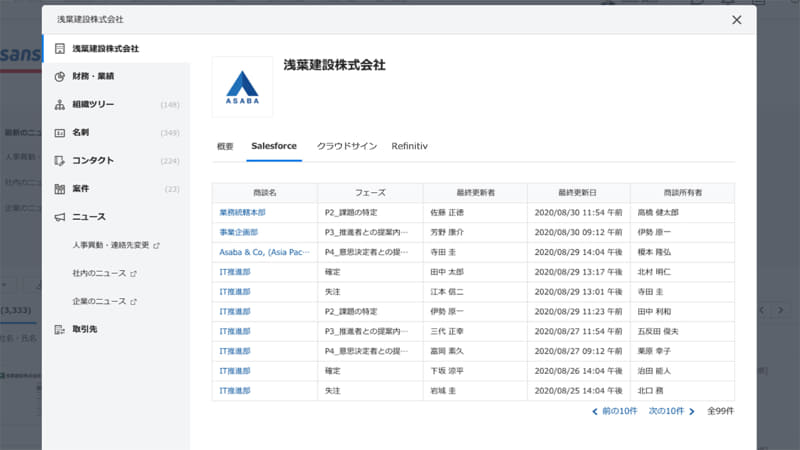This screenshot has height=450, width=800.
Task: Click the company building icon in sidebar
Action: click(x=60, y=48)
